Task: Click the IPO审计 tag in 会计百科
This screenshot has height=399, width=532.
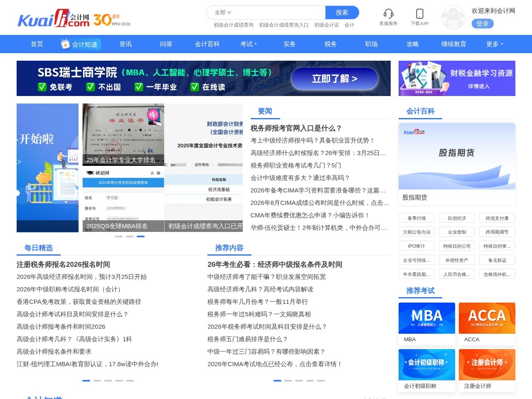Action: coord(416,246)
